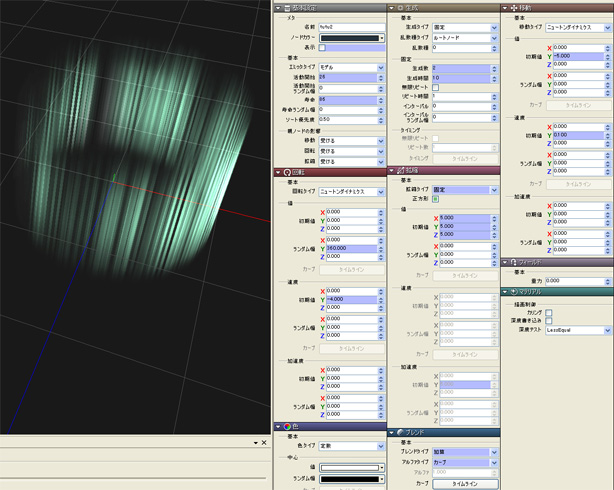Click the 拡縮 初期値 X field showing 5.000
Screen dimensions: 614x490
(x=465, y=218)
